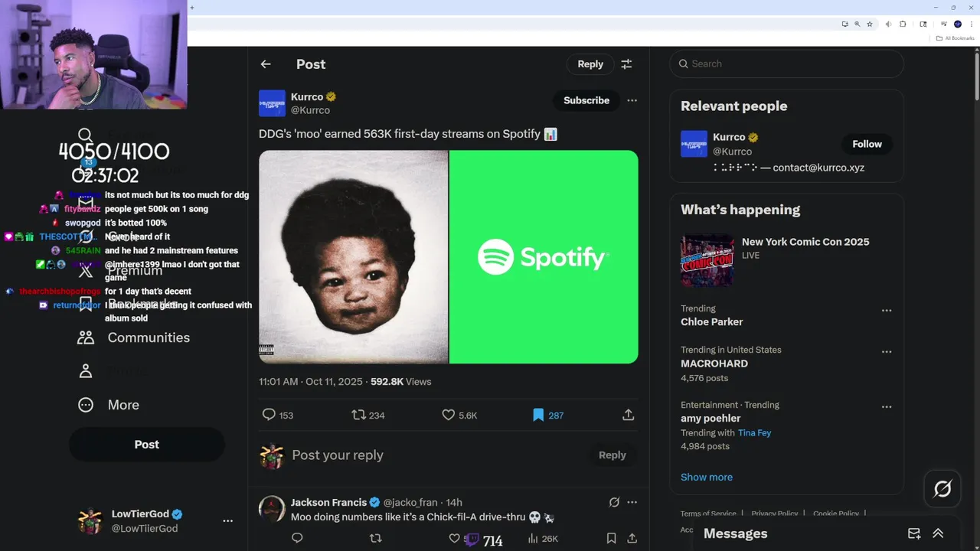Click the Reply button in Post header
980x551 pixels.
(590, 64)
